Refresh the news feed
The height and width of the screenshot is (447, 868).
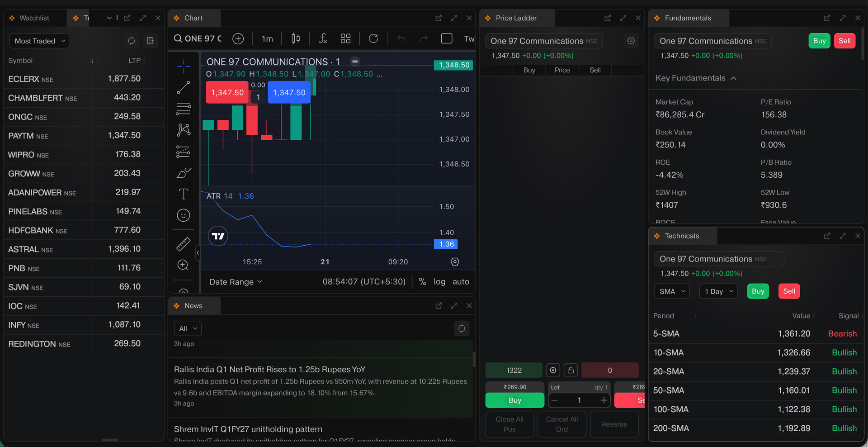point(462,328)
